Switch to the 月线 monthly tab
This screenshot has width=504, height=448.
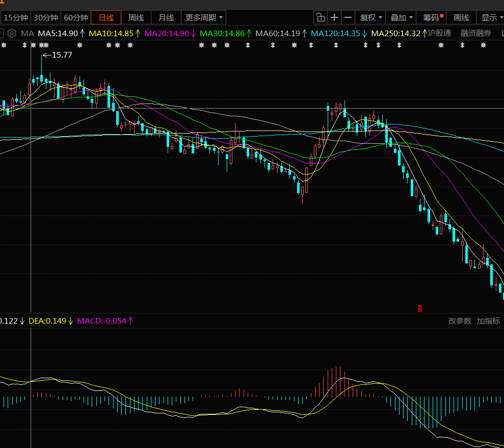point(166,18)
